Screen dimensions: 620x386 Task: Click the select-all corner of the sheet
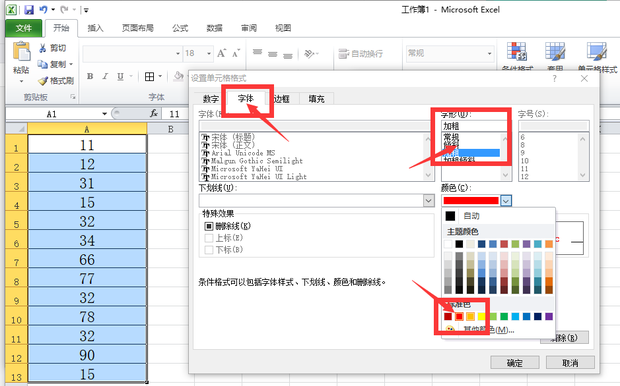pos(16,129)
